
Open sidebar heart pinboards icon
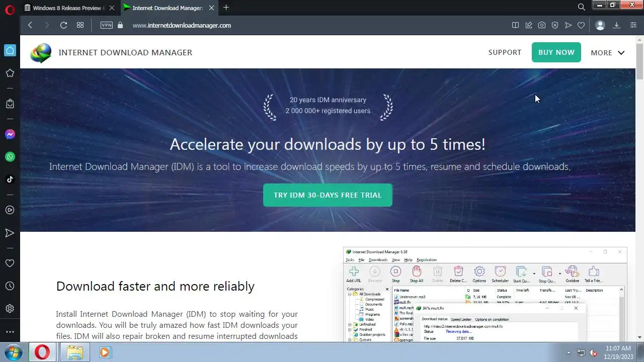10,263
